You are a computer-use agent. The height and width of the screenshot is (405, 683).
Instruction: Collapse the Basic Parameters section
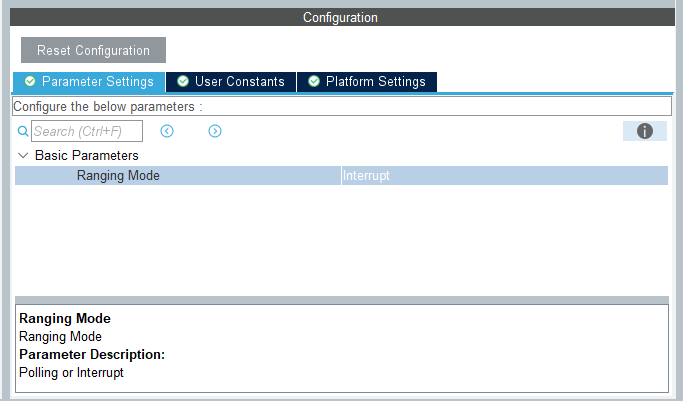coord(23,155)
